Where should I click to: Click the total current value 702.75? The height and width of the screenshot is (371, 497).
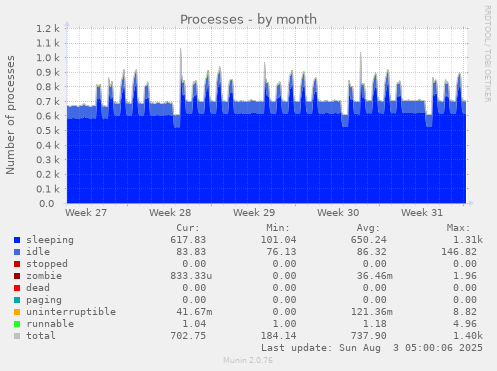(x=188, y=336)
